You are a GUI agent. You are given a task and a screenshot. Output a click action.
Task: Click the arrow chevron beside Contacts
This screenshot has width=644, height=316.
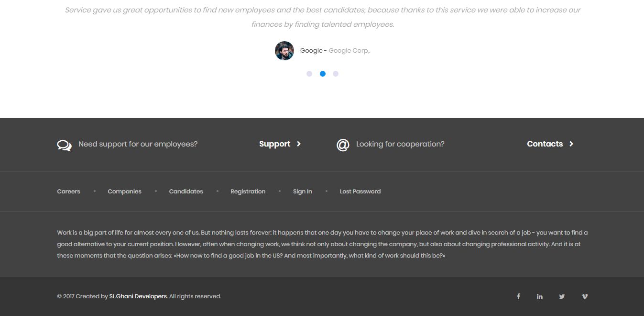coord(571,144)
